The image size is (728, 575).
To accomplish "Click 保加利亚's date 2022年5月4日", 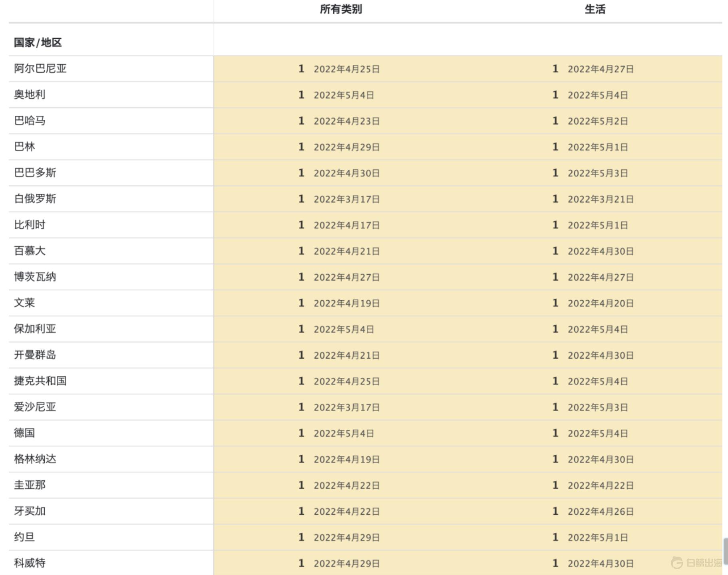I will point(344,329).
